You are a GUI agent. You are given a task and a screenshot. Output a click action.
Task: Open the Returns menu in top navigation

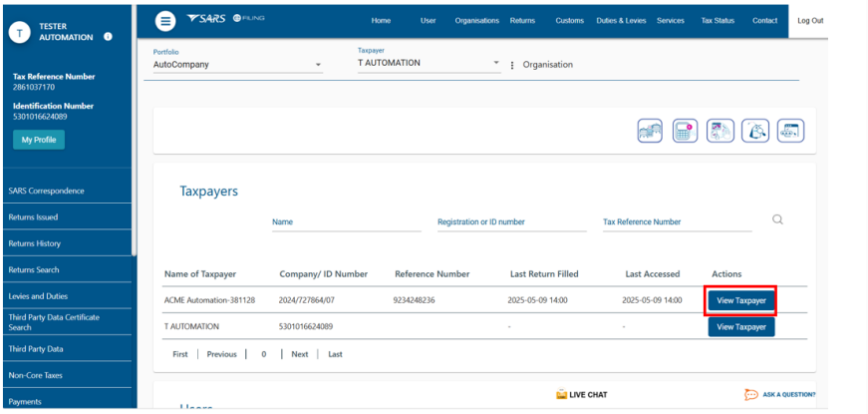[522, 21]
